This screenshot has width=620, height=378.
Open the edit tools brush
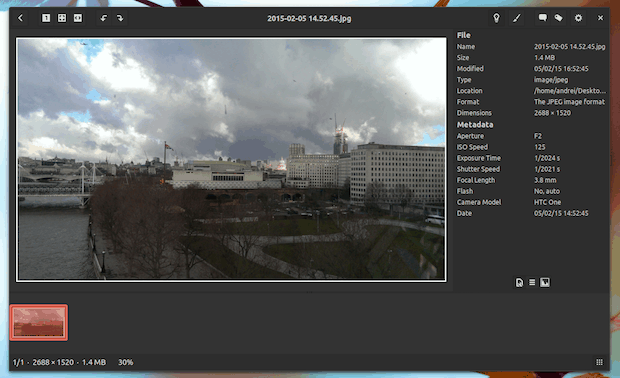point(517,18)
